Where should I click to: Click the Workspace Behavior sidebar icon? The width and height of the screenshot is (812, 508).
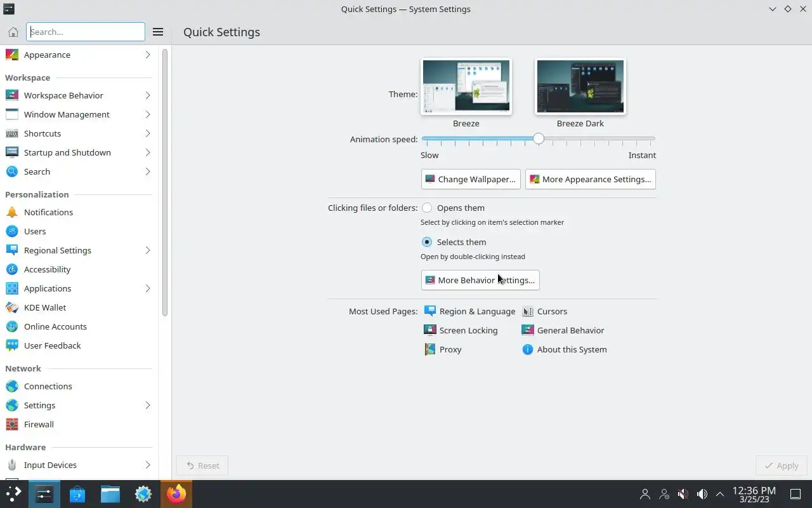coord(12,95)
